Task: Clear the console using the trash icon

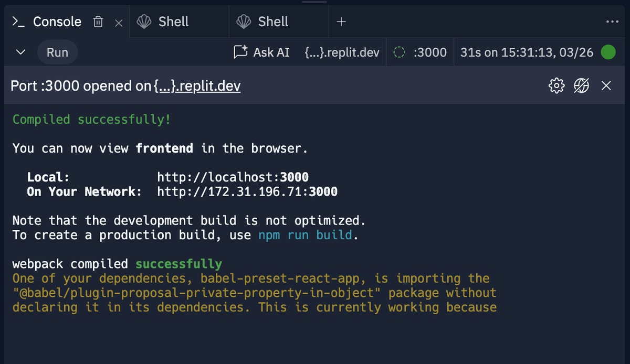Action: click(x=98, y=22)
